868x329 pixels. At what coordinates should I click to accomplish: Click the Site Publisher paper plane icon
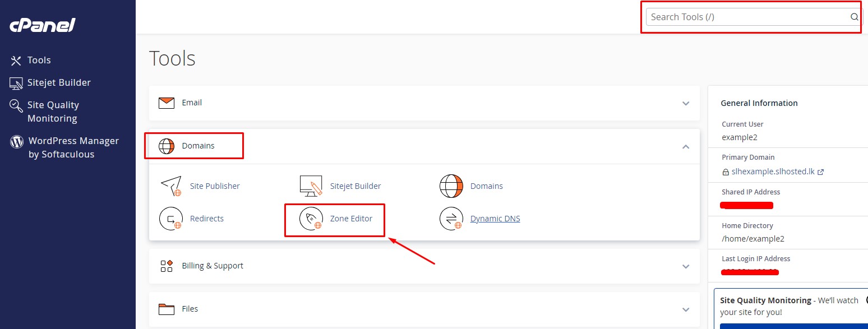tap(171, 186)
